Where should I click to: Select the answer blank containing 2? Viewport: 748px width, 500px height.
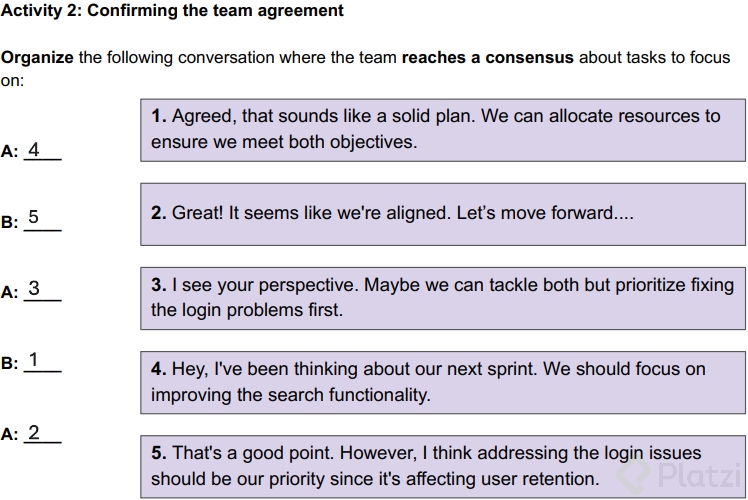click(41, 434)
